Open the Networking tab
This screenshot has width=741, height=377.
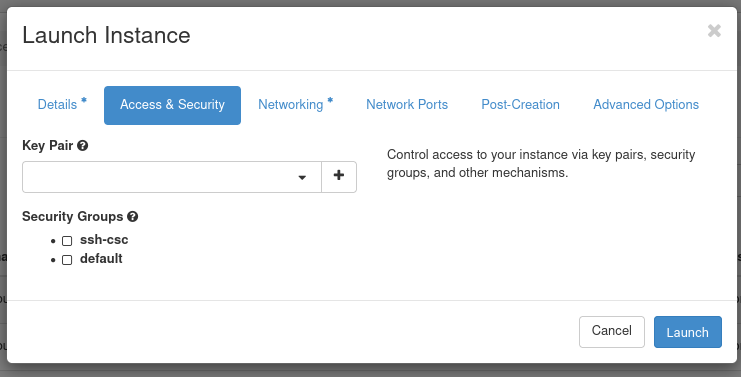295,105
